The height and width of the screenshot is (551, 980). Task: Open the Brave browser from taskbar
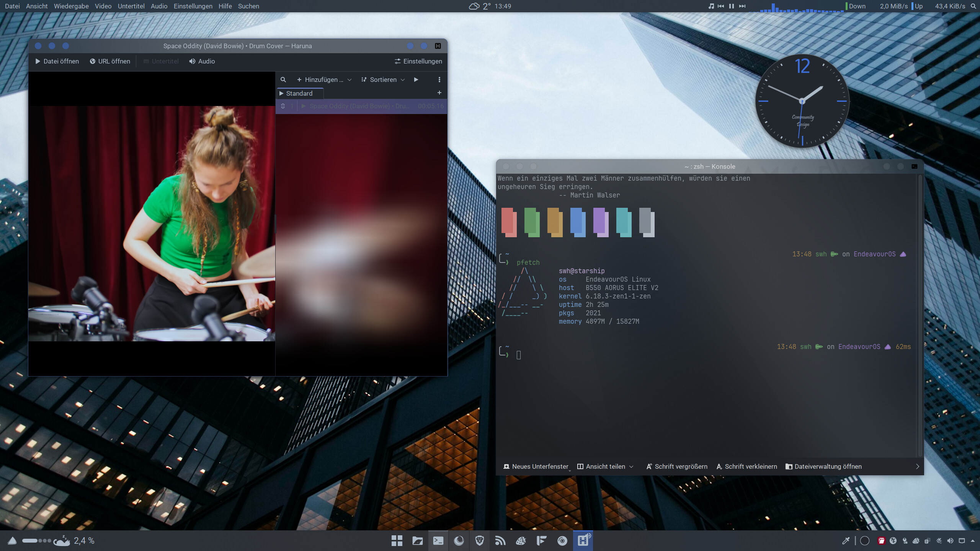click(479, 541)
